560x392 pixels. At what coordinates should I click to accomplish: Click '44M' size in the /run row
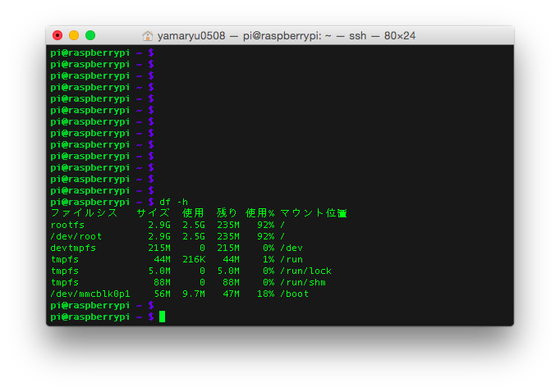pos(162,259)
